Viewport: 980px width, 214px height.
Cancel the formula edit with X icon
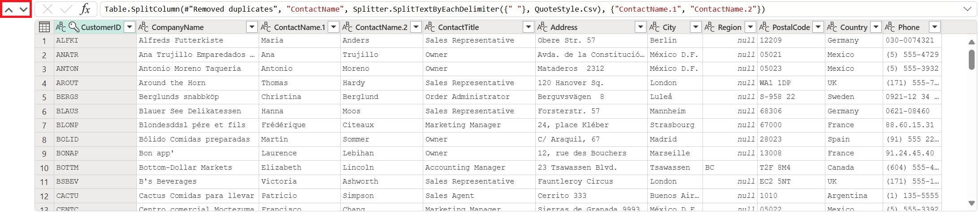(x=48, y=9)
